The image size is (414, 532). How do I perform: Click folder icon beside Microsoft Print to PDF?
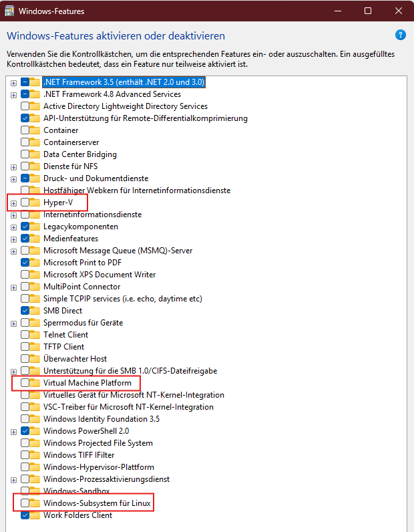click(35, 263)
